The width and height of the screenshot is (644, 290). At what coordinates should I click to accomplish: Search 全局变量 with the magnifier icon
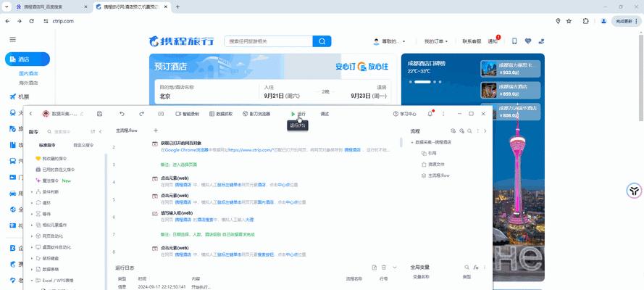[x=467, y=268]
